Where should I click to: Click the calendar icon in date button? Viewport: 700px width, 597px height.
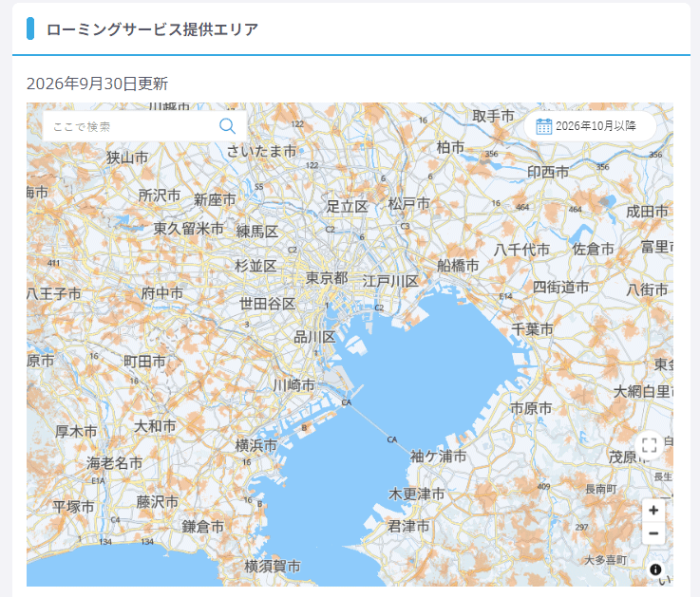pos(543,126)
